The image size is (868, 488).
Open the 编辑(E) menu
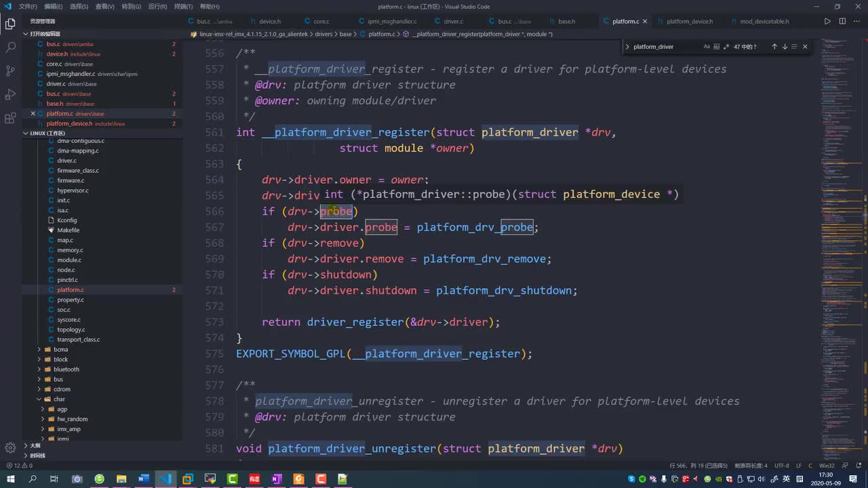(x=53, y=6)
